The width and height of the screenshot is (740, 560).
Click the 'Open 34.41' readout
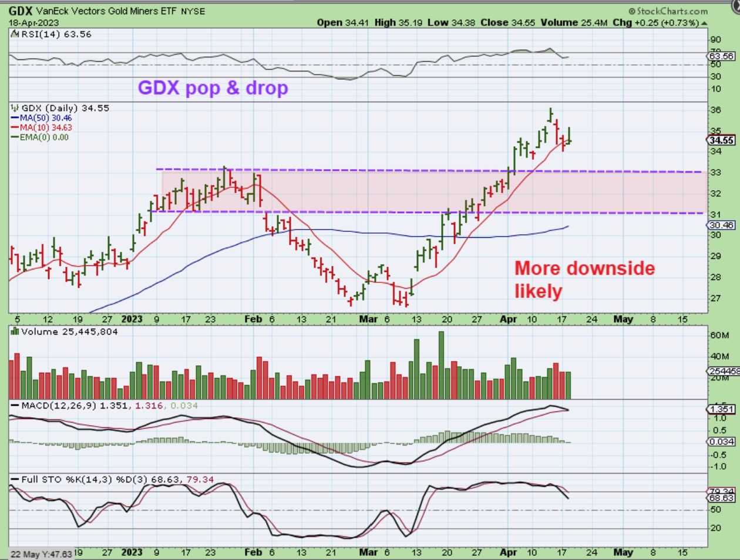point(344,22)
